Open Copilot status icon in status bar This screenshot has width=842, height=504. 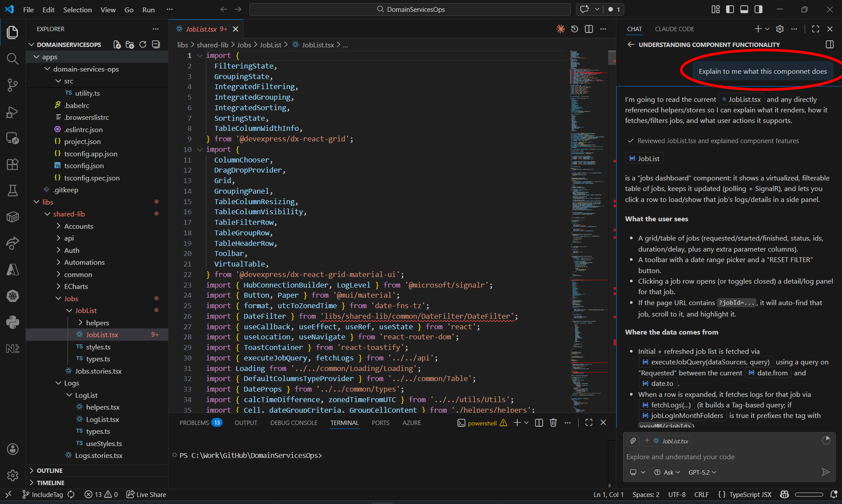[785, 494]
